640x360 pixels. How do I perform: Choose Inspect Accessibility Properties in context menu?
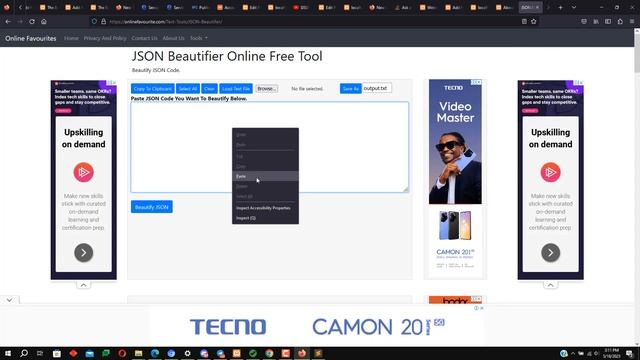click(265, 208)
